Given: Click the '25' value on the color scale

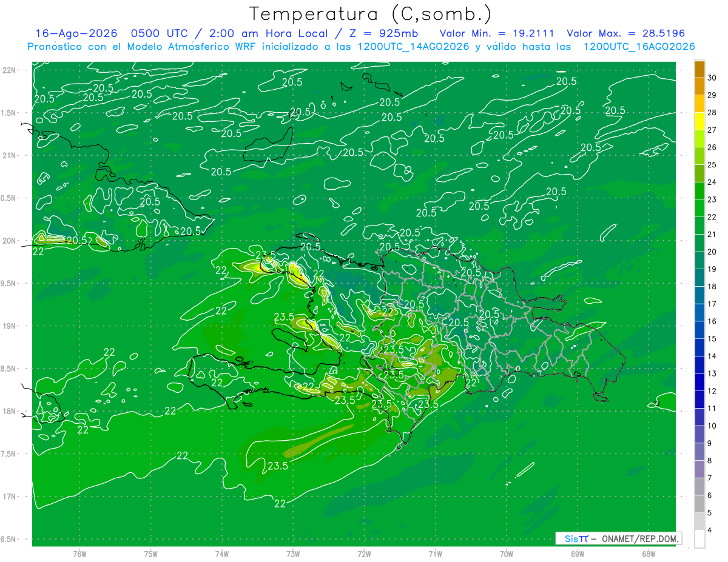Looking at the screenshot, I should point(713,164).
